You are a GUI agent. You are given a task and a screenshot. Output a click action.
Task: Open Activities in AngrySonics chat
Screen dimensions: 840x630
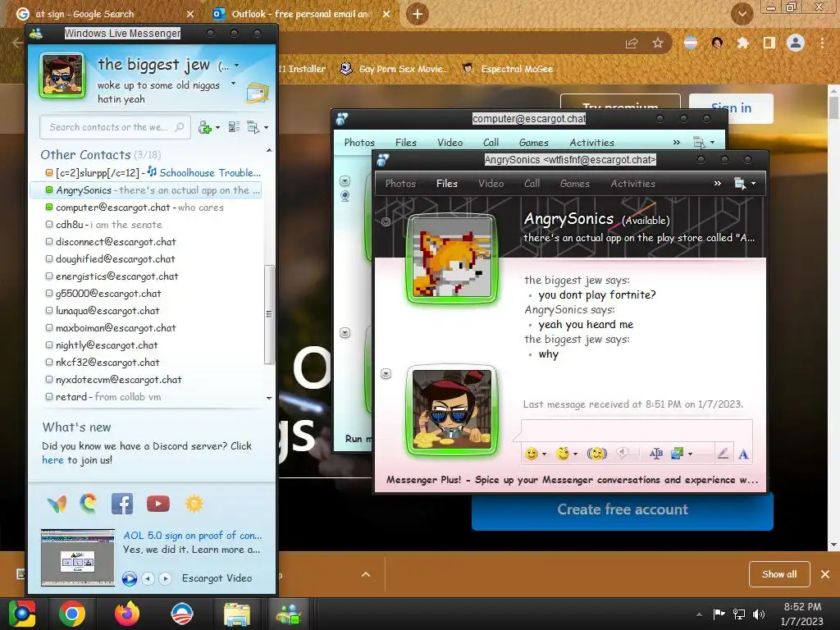(632, 183)
